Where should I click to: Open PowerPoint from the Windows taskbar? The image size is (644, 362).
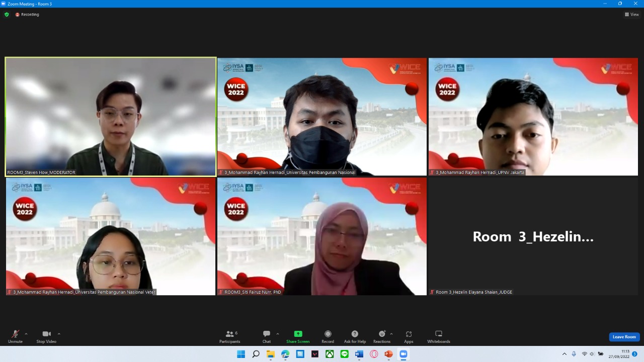[x=388, y=354]
